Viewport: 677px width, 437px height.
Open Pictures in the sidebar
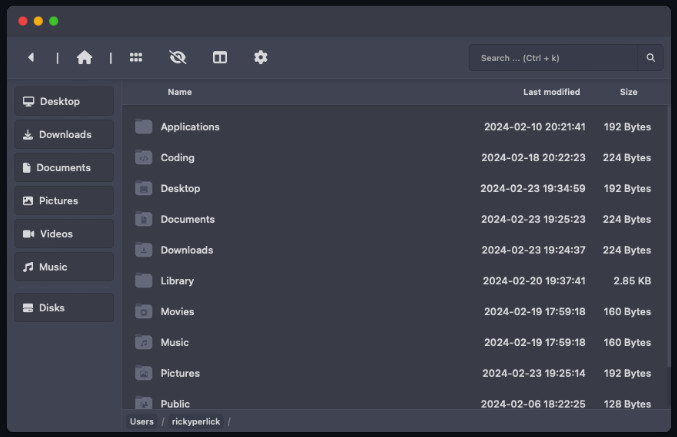click(64, 201)
